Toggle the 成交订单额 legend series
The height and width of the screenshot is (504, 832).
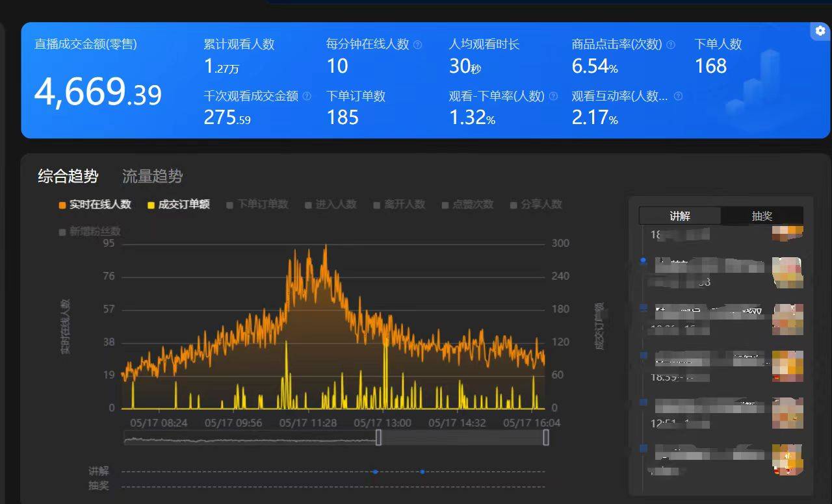(179, 205)
